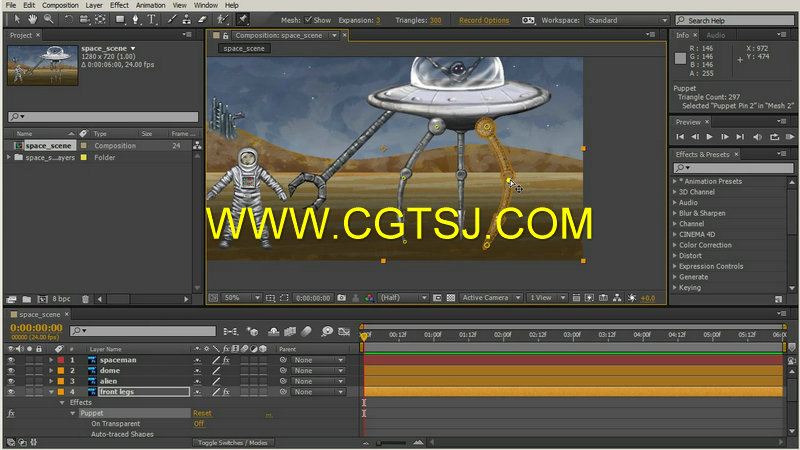Select the Roto Brush tool
Viewport: 800px width, 450px height.
[222, 19]
